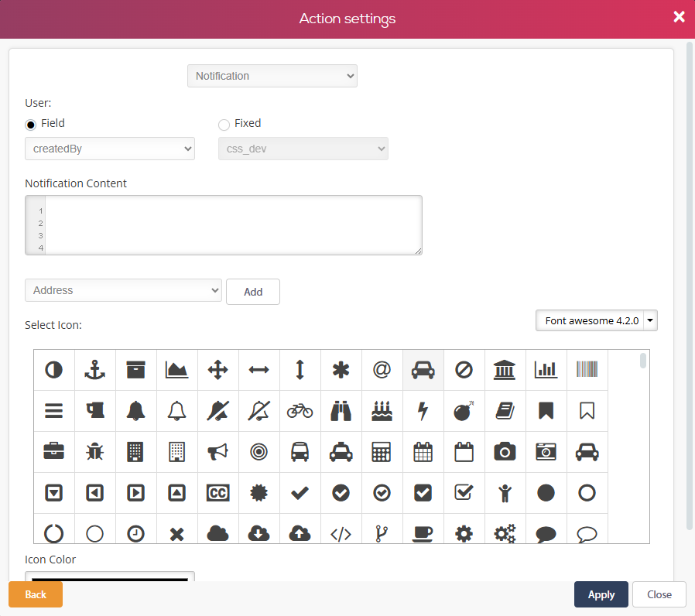Image resolution: width=695 pixels, height=616 pixels.
Task: Open the Address field dropdown
Action: coord(124,290)
